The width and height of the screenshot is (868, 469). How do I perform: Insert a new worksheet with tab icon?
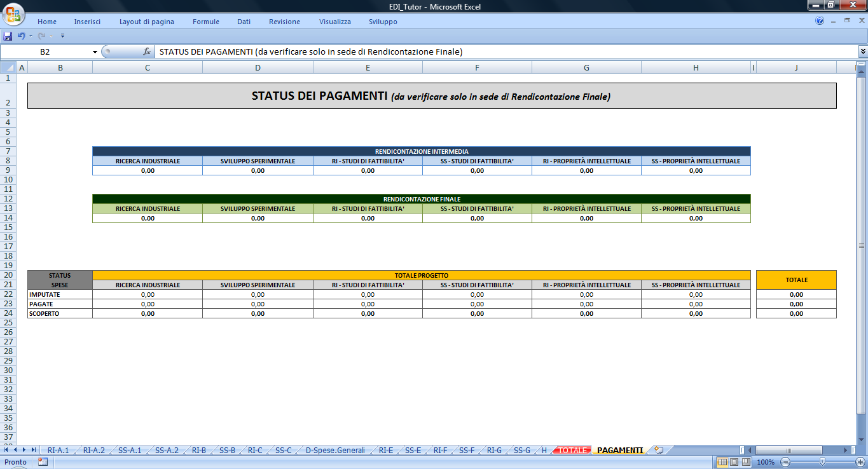[659, 450]
